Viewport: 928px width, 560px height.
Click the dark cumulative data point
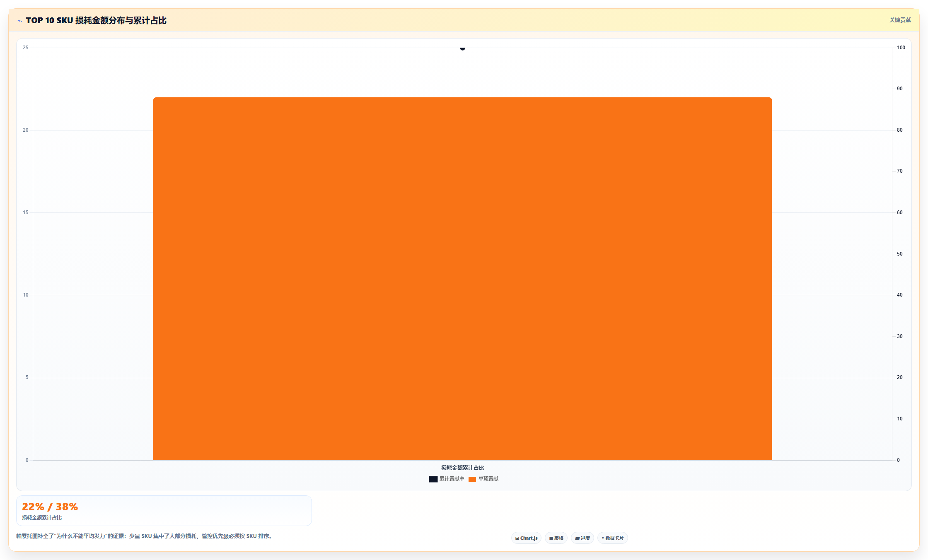462,48
